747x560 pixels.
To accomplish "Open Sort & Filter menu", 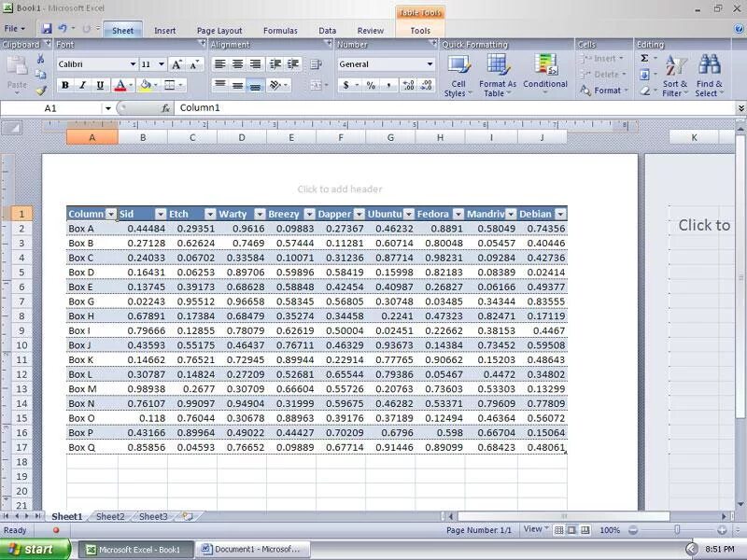I will point(674,76).
